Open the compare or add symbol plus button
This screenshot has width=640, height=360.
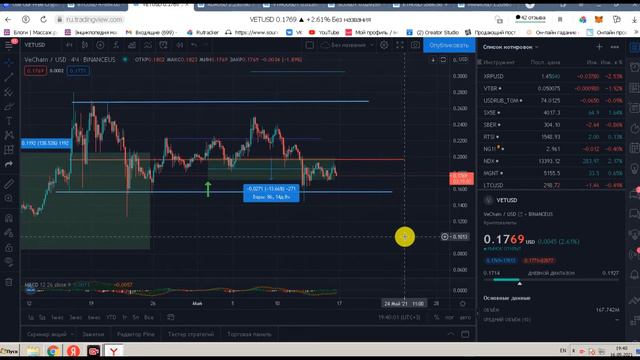100,45
